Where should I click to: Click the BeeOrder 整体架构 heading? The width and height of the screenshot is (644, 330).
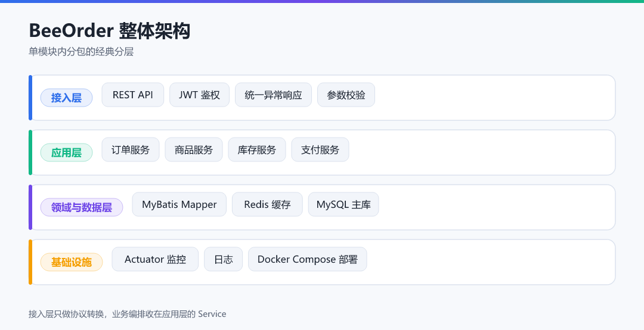(x=109, y=31)
